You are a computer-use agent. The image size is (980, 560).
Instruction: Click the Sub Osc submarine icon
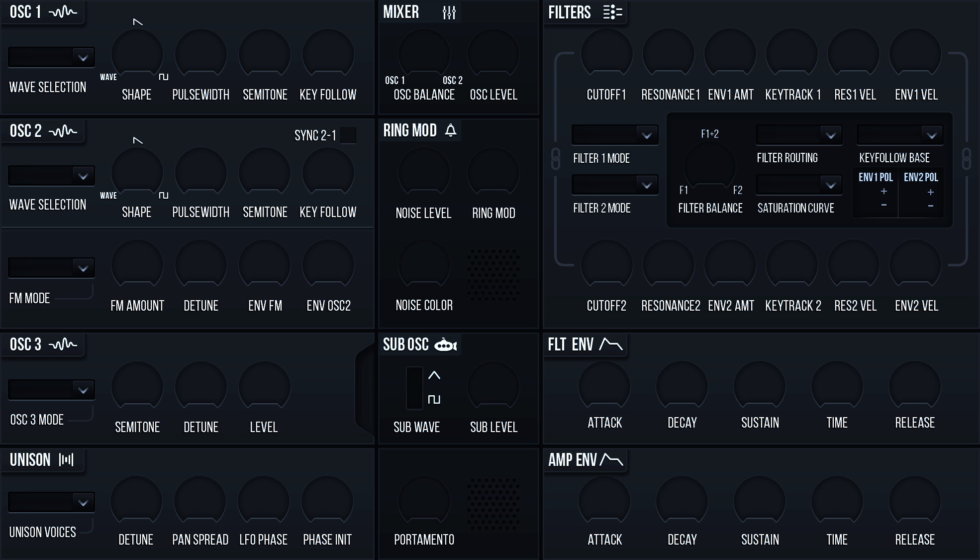446,344
